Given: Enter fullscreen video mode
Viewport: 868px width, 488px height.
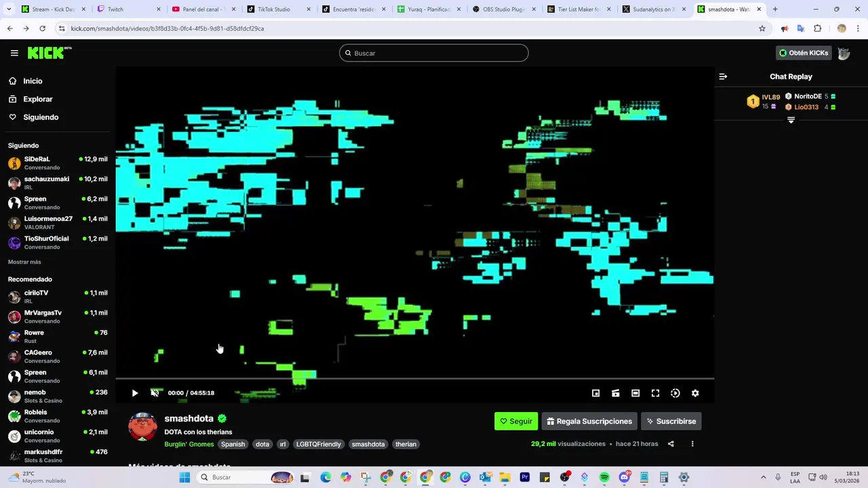Looking at the screenshot, I should click(656, 393).
